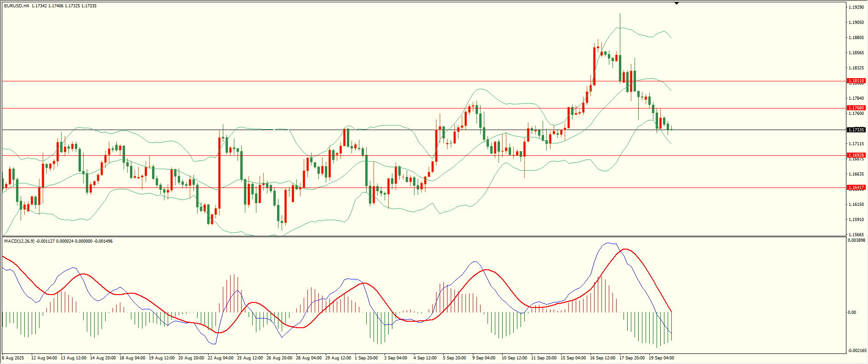Click the 11 Sep 20:00 time label

pyautogui.click(x=544, y=358)
